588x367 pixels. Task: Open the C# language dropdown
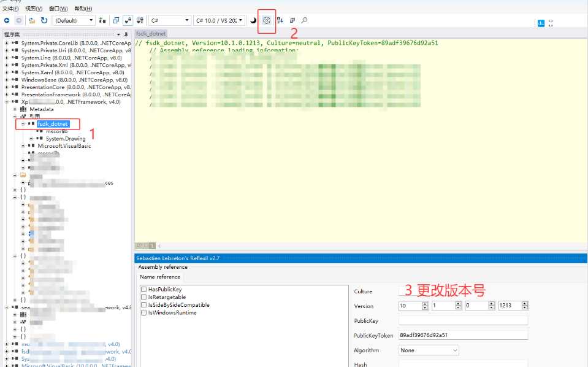[x=170, y=20]
